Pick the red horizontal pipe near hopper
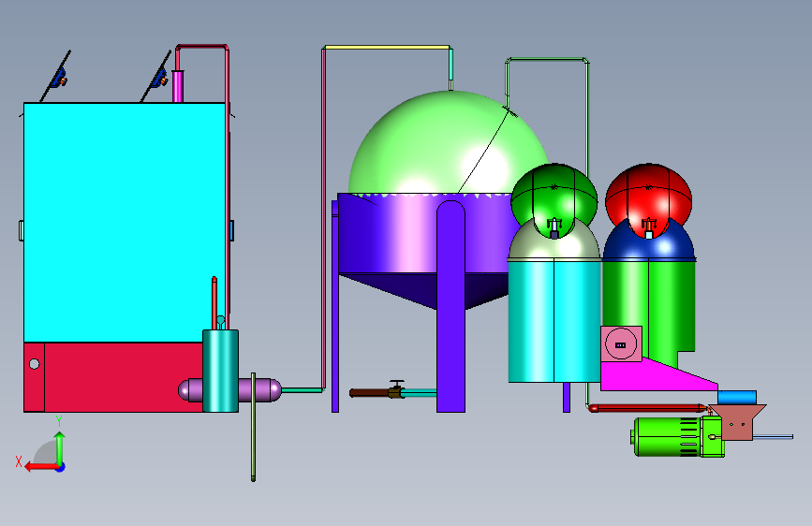This screenshot has width=812, height=526. (647, 408)
